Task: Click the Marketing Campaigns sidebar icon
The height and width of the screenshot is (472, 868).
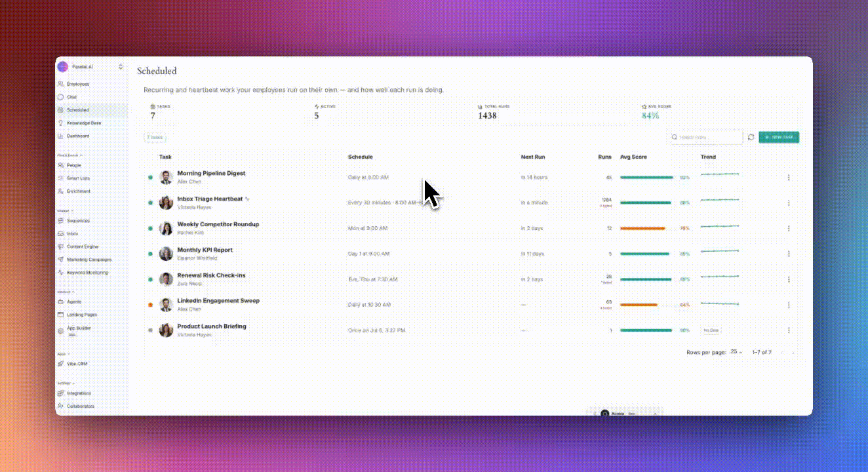Action: [61, 260]
